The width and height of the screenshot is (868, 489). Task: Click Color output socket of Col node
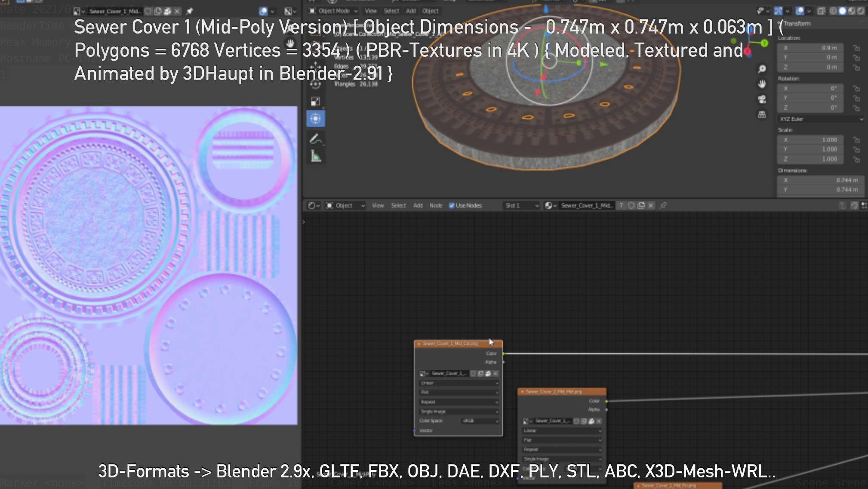pyautogui.click(x=503, y=353)
